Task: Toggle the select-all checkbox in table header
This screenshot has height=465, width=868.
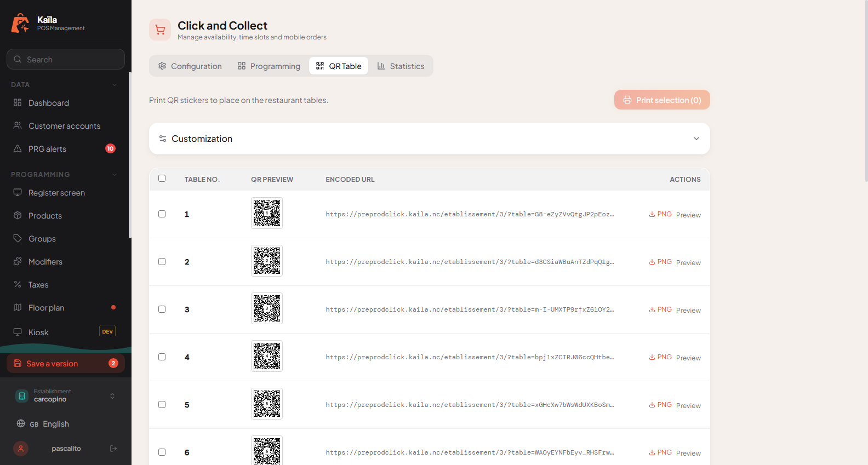Action: [162, 178]
